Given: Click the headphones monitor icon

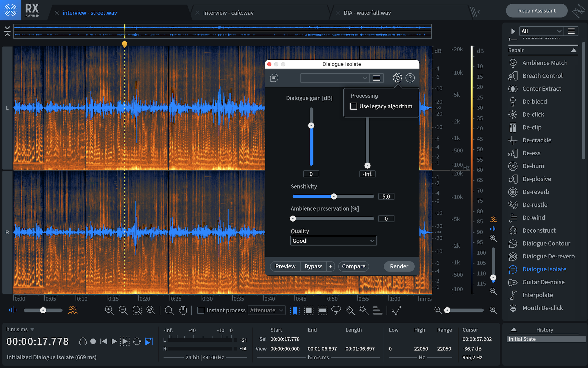Looking at the screenshot, I should click(83, 341).
